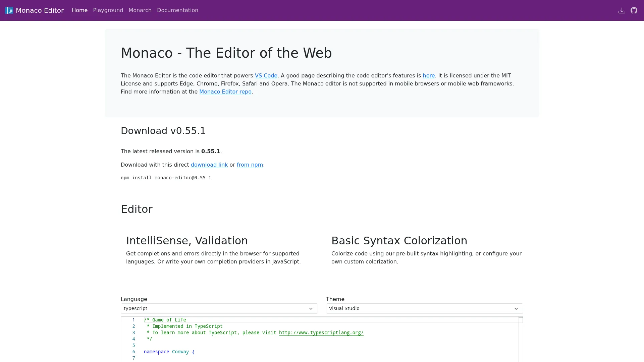
Task: Expand the Language typescript dropdown
Action: click(x=219, y=309)
